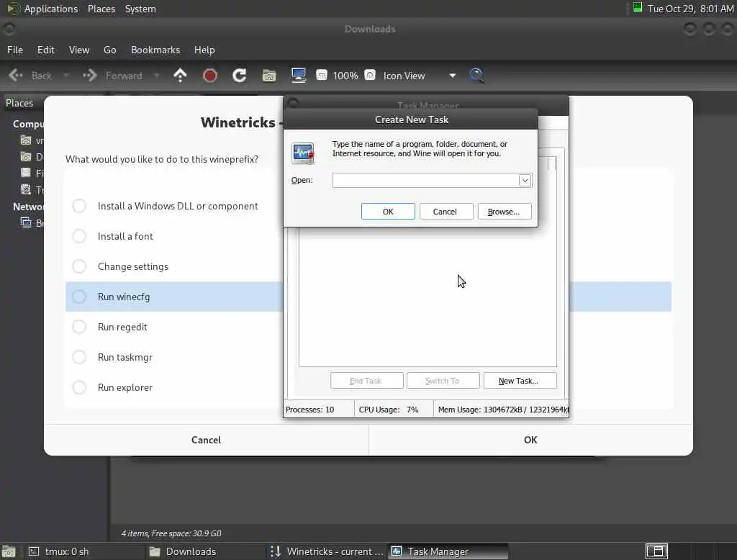This screenshot has width=737, height=560.
Task: Open the System menu in top panel
Action: pyautogui.click(x=140, y=9)
